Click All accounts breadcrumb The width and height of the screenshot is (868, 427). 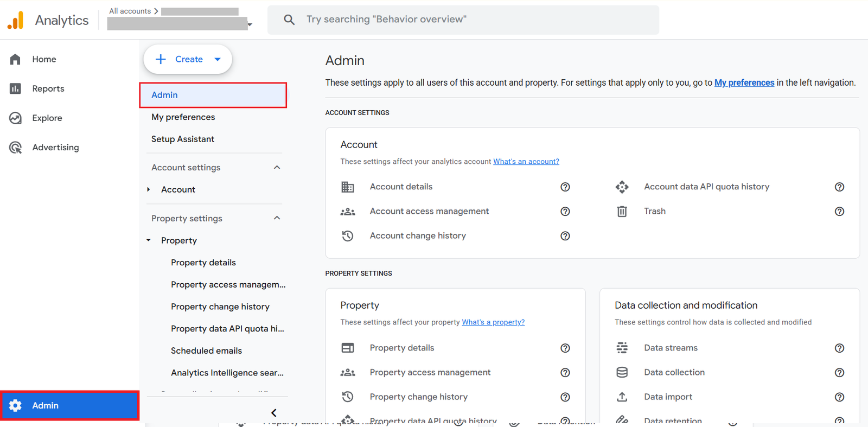130,11
